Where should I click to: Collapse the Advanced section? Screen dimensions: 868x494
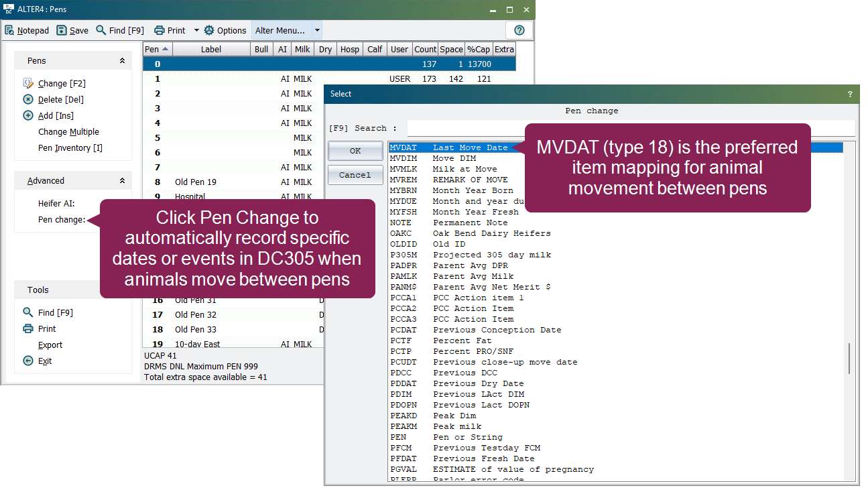[x=122, y=181]
